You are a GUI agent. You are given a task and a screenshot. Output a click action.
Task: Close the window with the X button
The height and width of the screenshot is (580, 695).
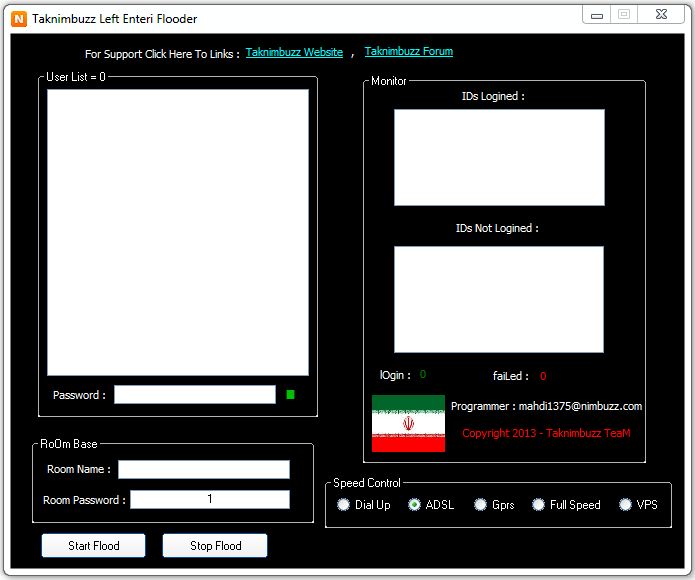click(x=661, y=15)
